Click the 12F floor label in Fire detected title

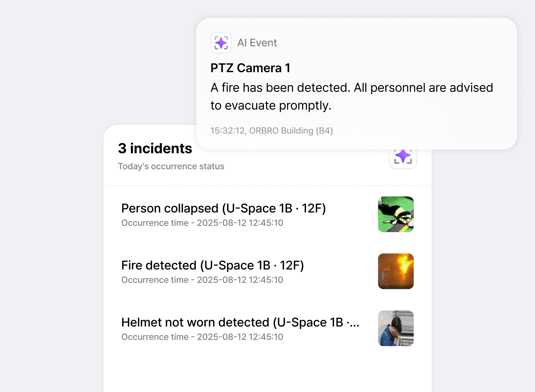tap(292, 265)
